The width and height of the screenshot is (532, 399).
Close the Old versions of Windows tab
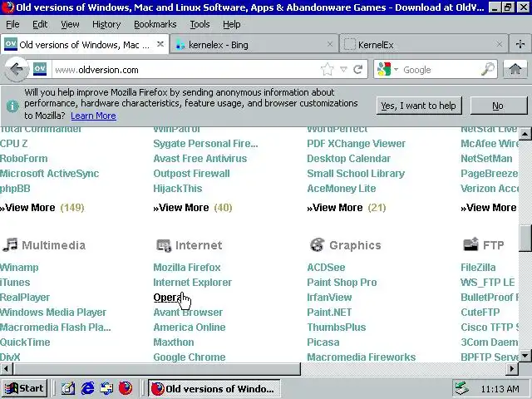coord(160,44)
